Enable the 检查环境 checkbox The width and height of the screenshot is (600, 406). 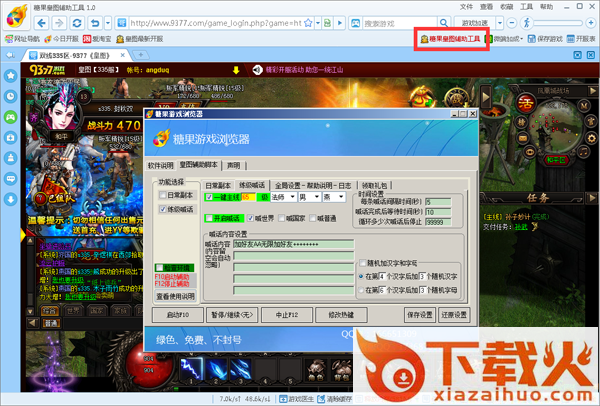click(160, 268)
